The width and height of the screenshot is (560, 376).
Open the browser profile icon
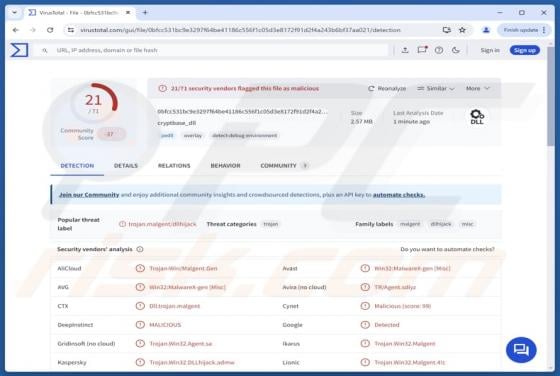[486, 30]
